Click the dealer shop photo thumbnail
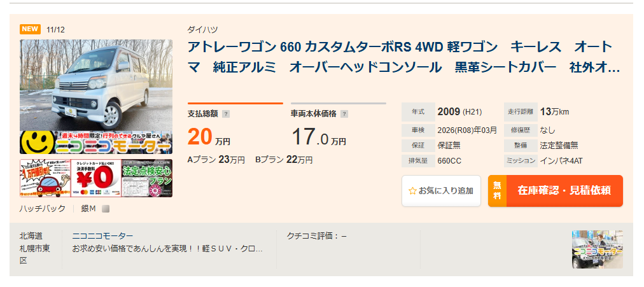The image size is (644, 287). tap(597, 249)
